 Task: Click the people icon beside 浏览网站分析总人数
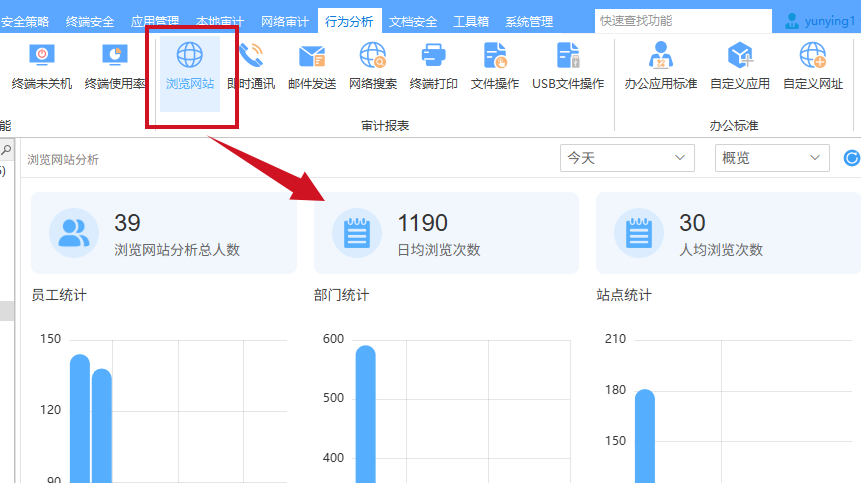click(74, 233)
